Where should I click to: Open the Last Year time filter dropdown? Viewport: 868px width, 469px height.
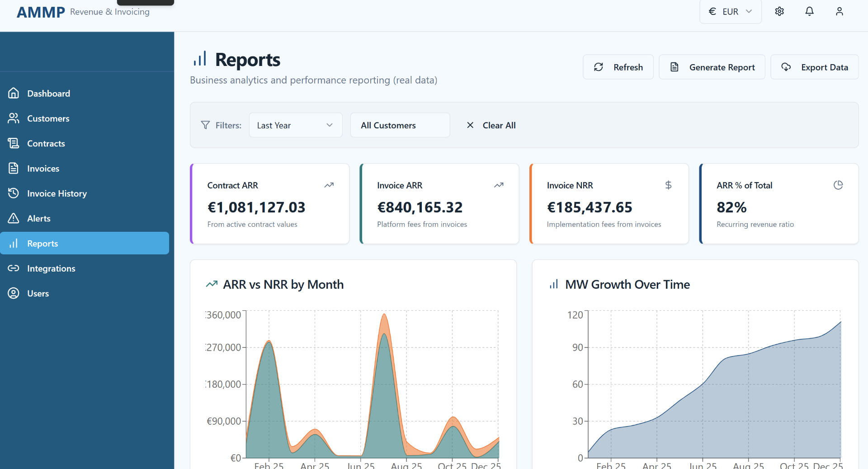pos(295,125)
